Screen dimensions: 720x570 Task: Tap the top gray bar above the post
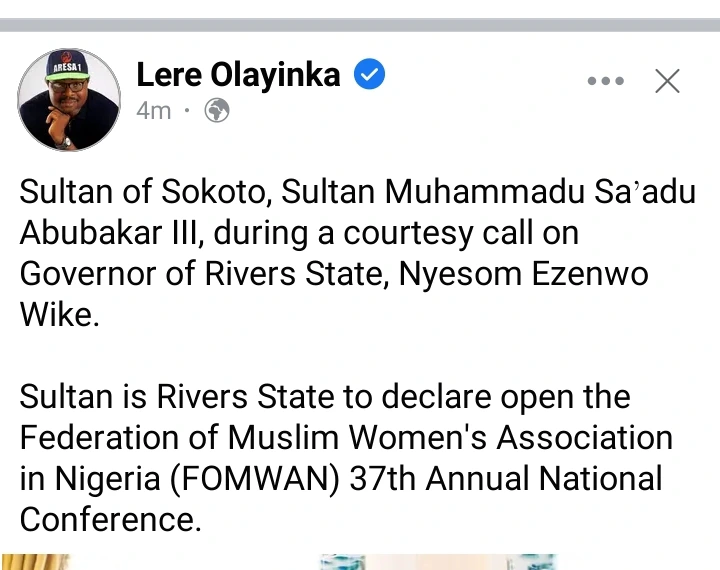point(360,24)
